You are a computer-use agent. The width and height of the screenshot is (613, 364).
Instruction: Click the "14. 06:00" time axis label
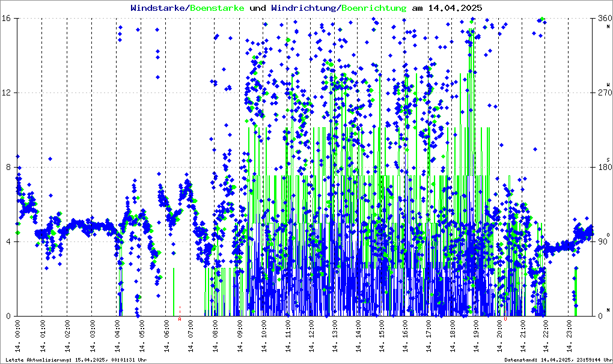[x=166, y=336]
